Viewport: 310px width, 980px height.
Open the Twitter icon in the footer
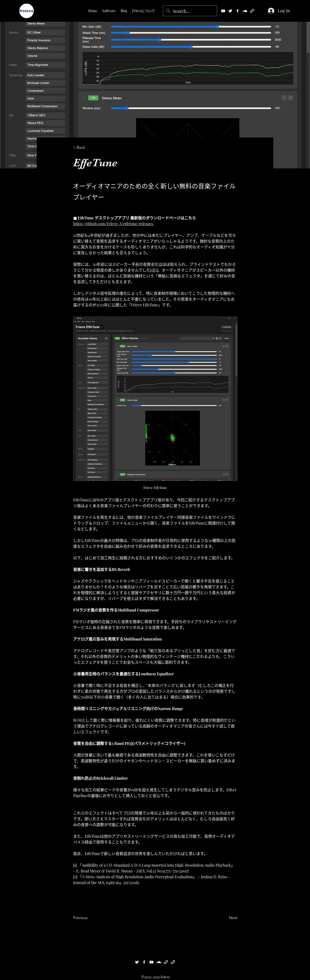click(x=137, y=962)
